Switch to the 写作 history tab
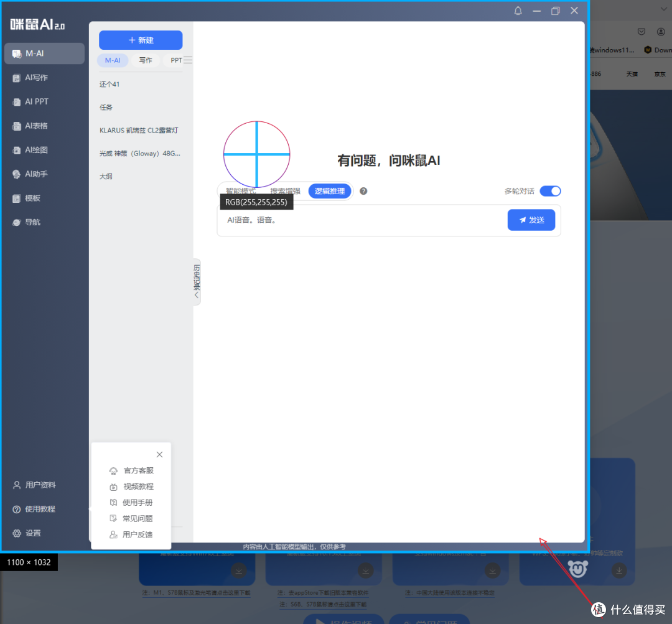The height and width of the screenshot is (624, 672). click(x=145, y=60)
